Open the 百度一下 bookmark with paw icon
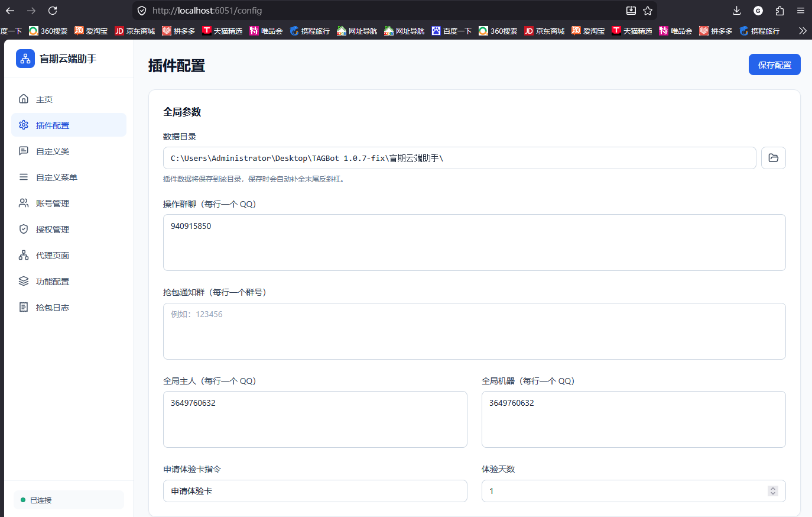 tap(452, 31)
